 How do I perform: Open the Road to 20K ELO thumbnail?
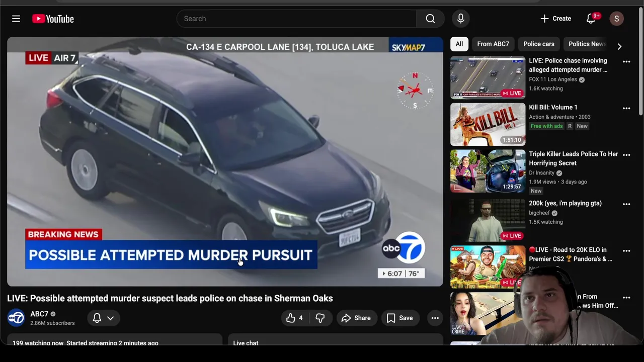[x=488, y=266]
